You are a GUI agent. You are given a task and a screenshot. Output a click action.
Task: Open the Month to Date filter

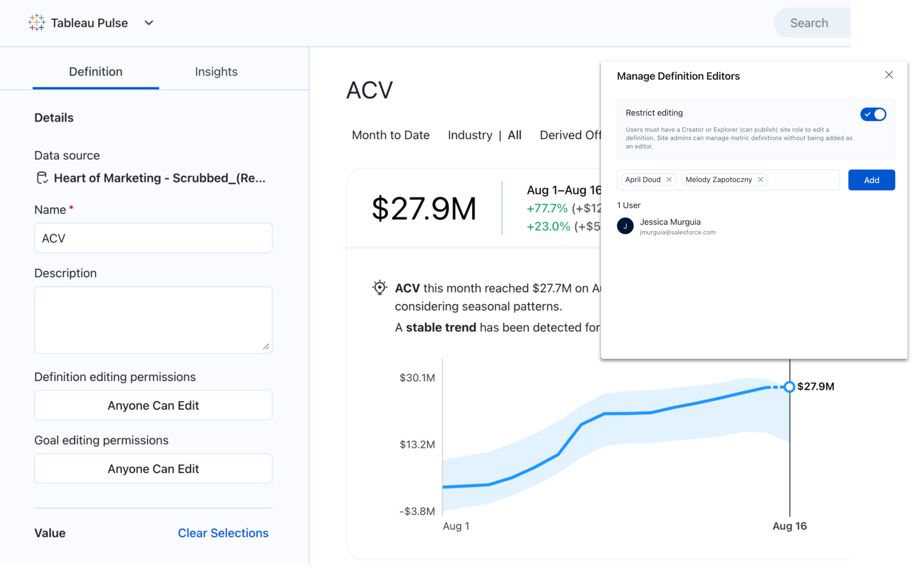(x=391, y=135)
